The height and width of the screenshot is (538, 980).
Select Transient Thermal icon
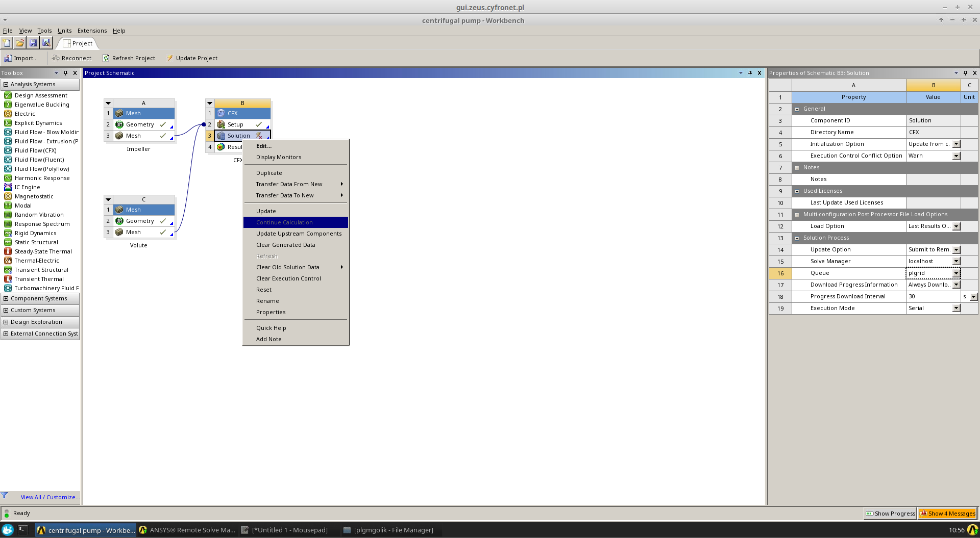pyautogui.click(x=8, y=279)
